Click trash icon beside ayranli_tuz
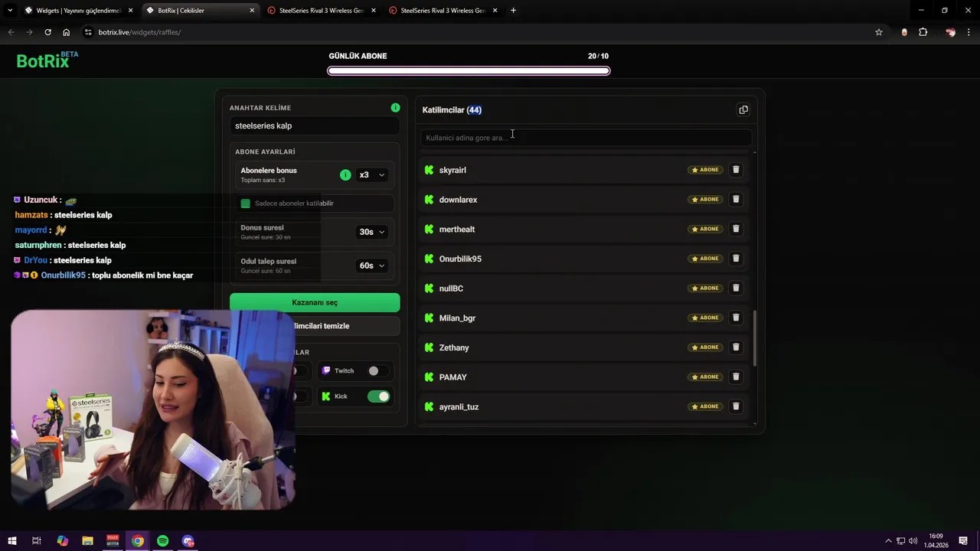 pyautogui.click(x=736, y=406)
